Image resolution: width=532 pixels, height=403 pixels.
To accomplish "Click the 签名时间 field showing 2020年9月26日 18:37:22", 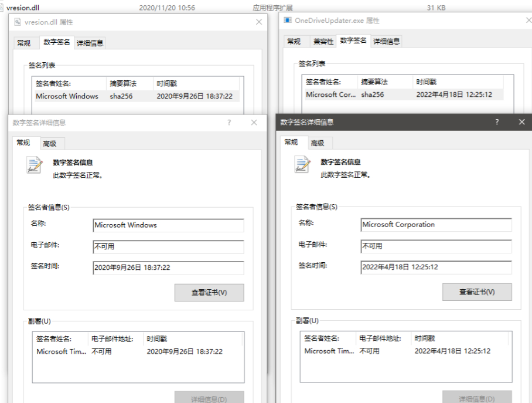I will [168, 267].
